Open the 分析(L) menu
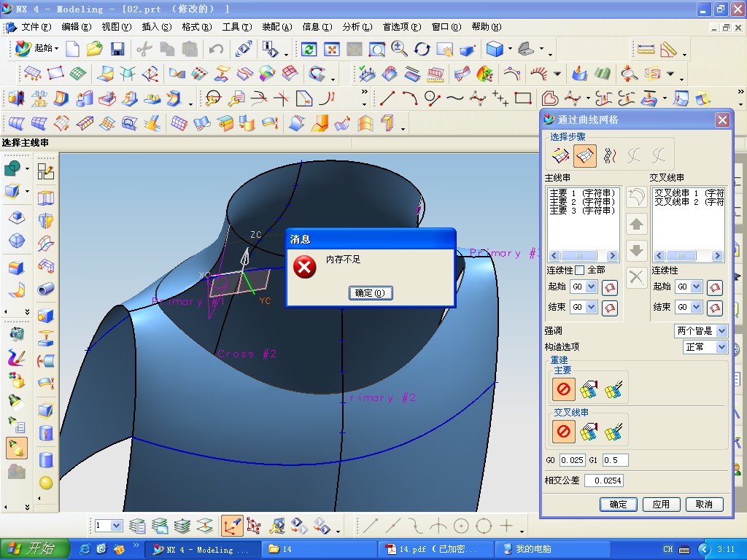Screen dimensions: 747x560 point(357,27)
